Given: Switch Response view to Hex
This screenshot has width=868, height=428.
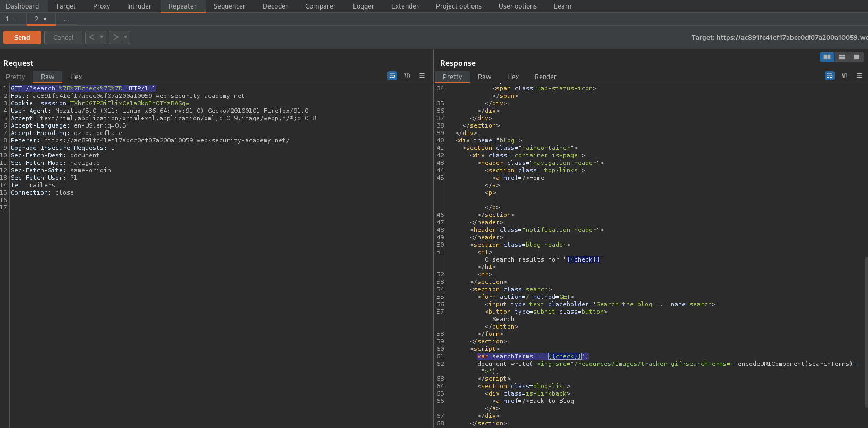Looking at the screenshot, I should click(513, 77).
